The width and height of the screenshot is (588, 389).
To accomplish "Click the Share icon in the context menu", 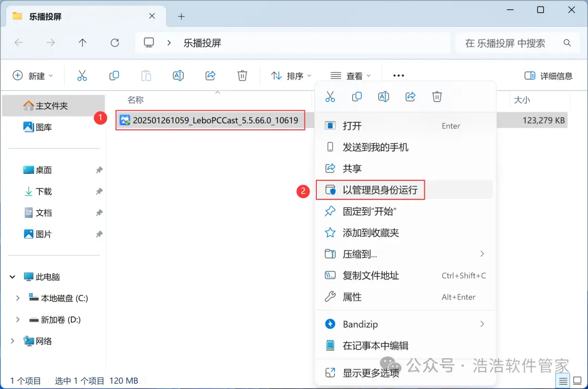I will click(411, 97).
